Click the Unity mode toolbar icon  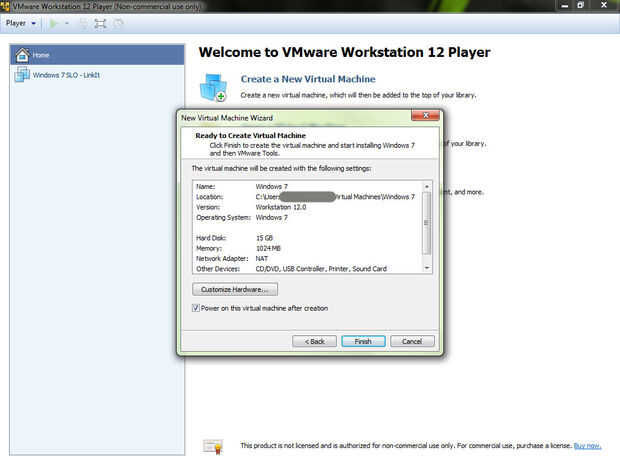[118, 24]
